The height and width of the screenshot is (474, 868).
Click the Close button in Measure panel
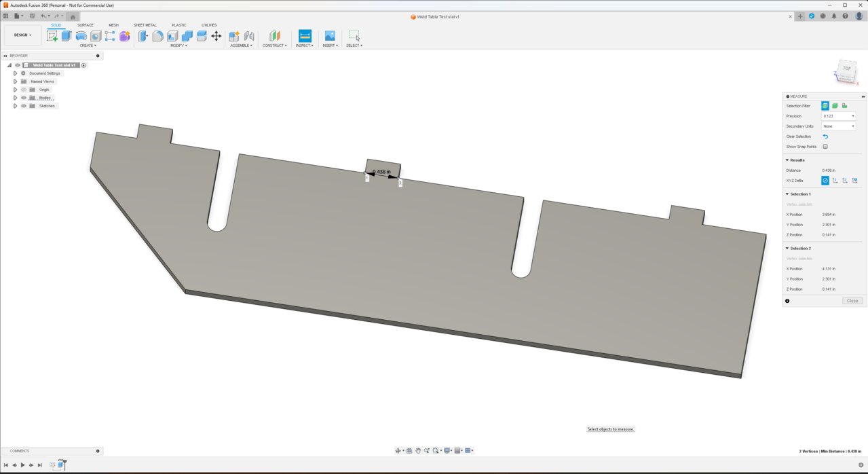coord(852,301)
